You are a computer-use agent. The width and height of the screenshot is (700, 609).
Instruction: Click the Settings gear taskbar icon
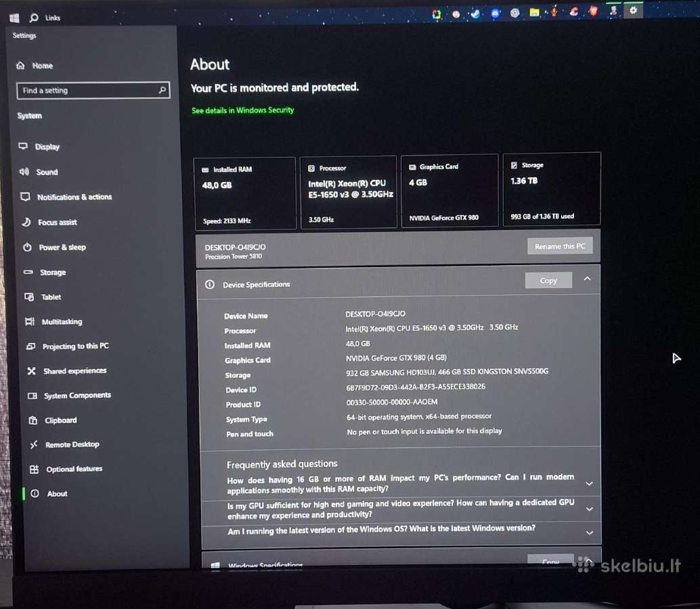[633, 10]
